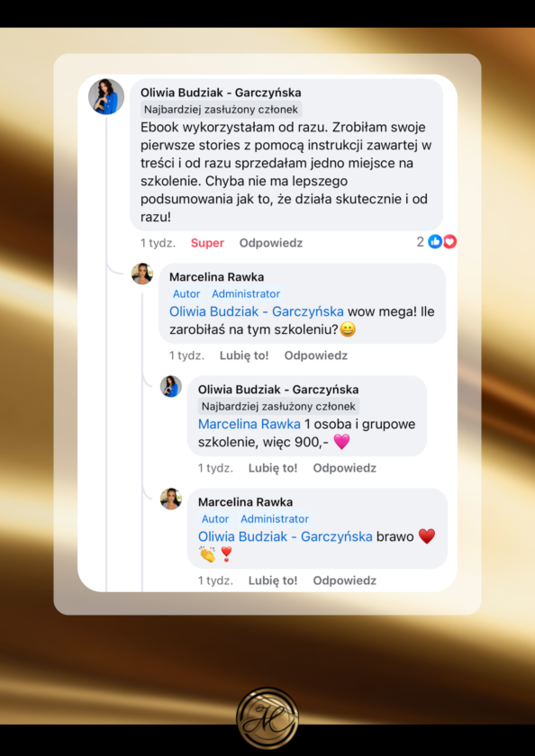Open Oliwia's large profile picture on the top comment

pyautogui.click(x=106, y=96)
